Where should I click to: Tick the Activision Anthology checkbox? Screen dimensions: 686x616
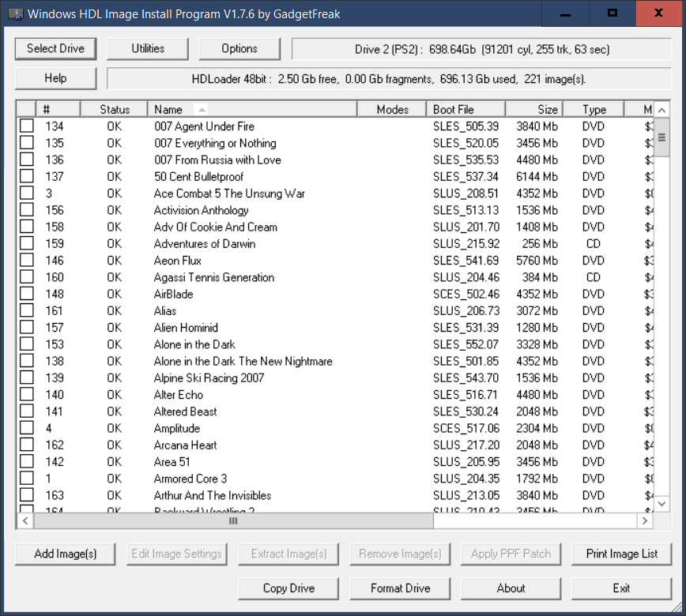(27, 210)
